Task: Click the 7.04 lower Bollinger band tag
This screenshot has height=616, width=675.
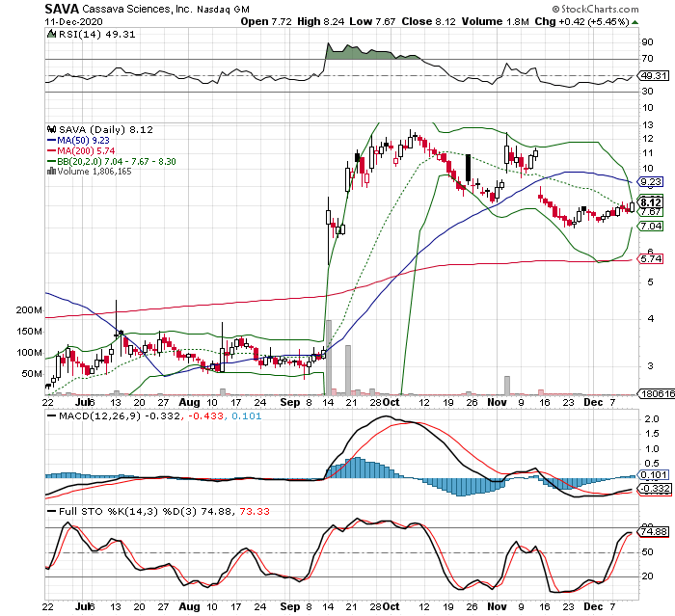Action: [x=650, y=226]
